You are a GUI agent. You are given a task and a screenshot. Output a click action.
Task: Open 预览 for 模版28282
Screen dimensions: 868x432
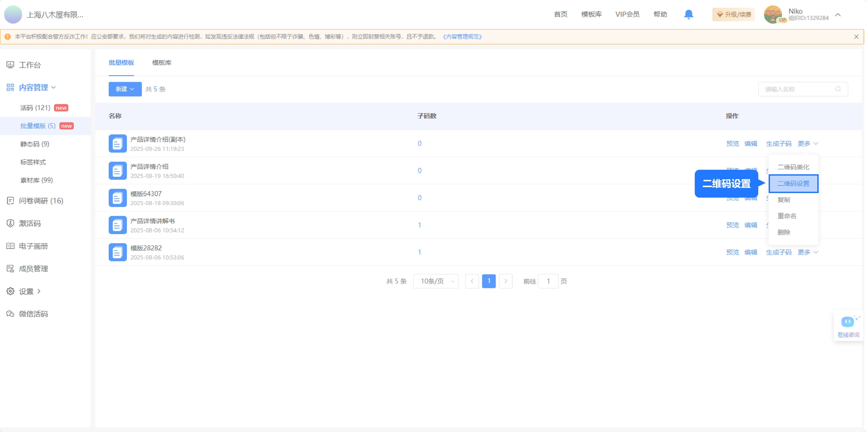[733, 252]
